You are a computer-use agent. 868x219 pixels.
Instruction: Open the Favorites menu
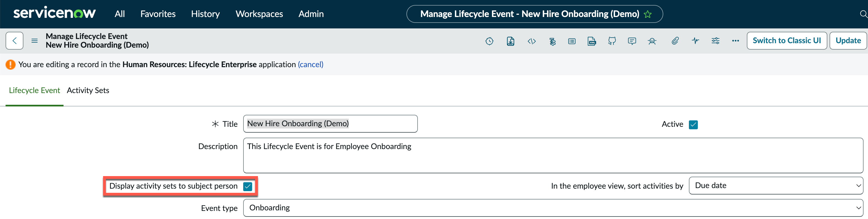click(158, 14)
